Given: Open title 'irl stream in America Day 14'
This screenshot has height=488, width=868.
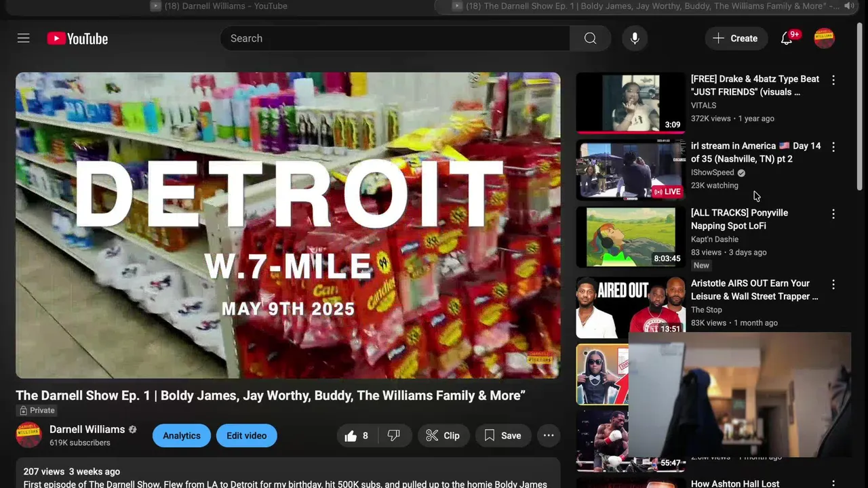Looking at the screenshot, I should click(755, 152).
